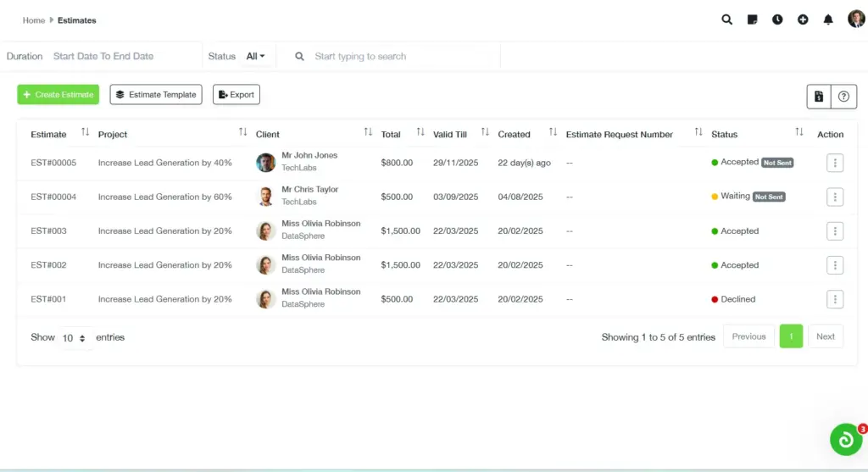Open the user profile avatar
Image resolution: width=868 pixels, height=472 pixels.
pos(856,19)
